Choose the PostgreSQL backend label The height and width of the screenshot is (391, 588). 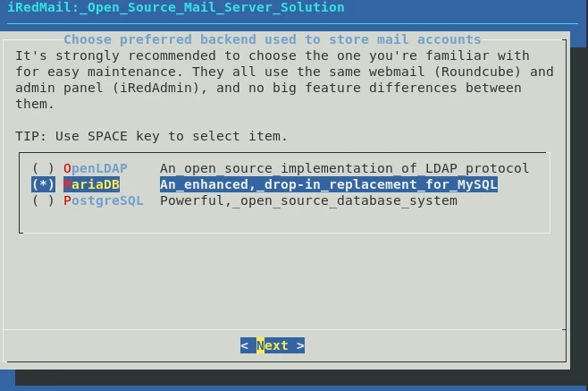104,200
